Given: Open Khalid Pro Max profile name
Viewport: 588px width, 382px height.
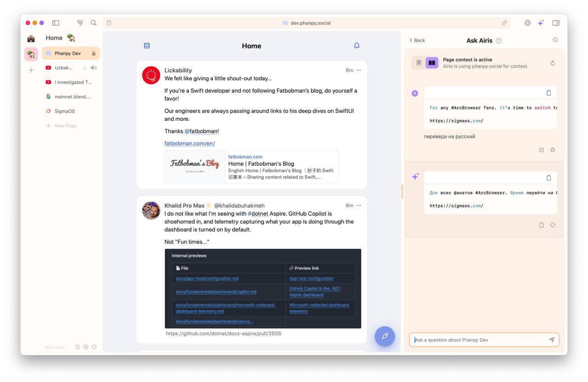Looking at the screenshot, I should pyautogui.click(x=184, y=206).
